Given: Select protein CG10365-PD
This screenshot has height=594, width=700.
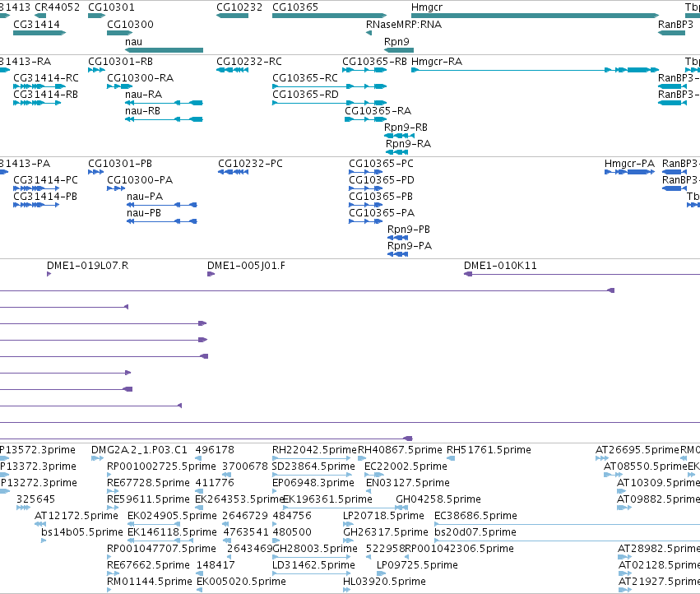Looking at the screenshot, I should coord(382,180).
